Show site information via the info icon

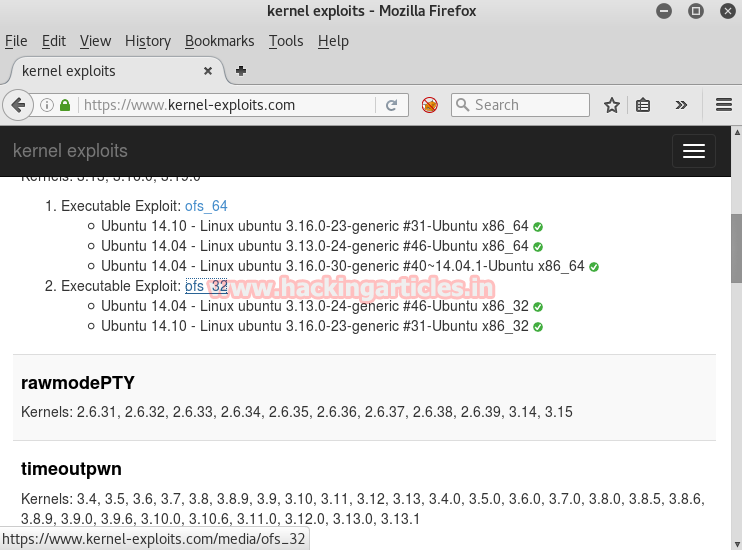click(46, 105)
